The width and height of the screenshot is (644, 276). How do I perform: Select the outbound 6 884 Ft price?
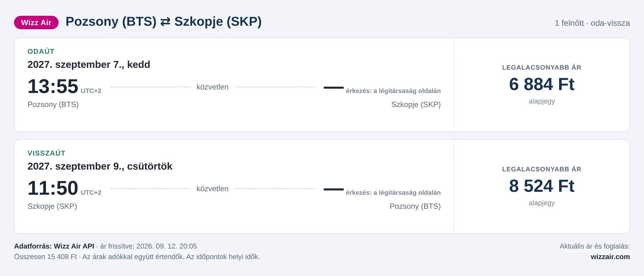click(542, 84)
